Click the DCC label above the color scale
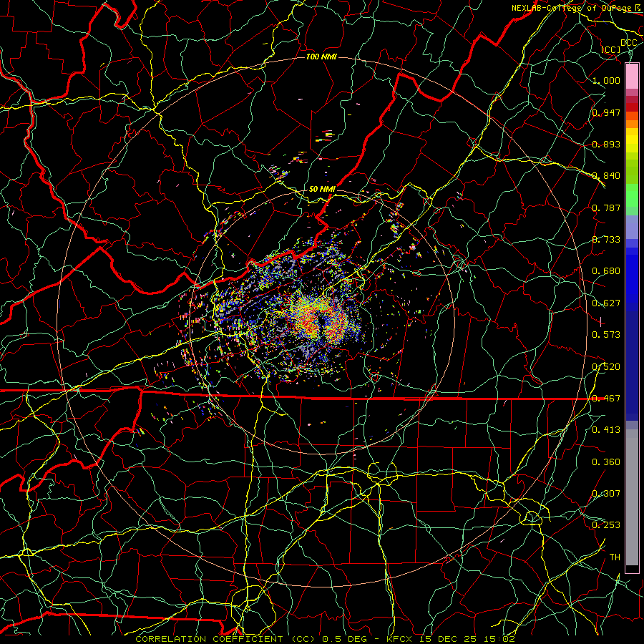This screenshot has height=644, width=644. click(628, 43)
